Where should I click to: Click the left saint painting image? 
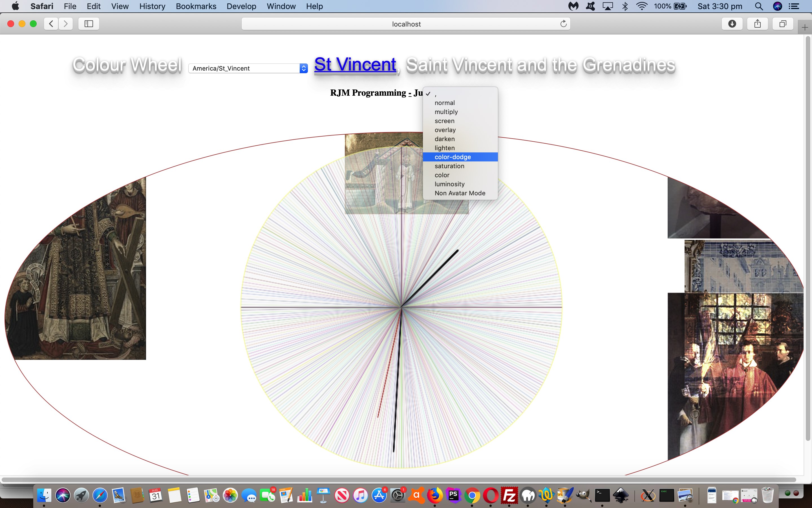76,268
